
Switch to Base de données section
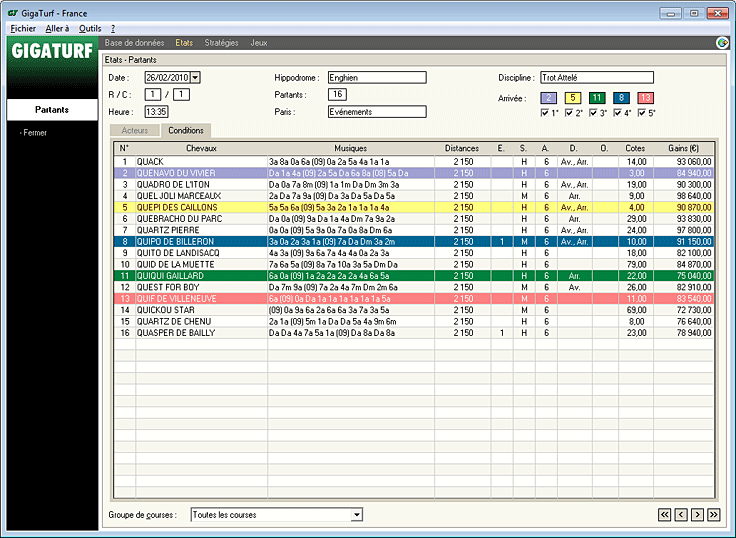click(134, 43)
